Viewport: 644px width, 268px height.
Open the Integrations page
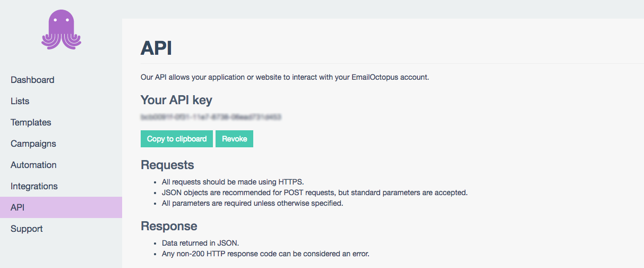(x=34, y=186)
